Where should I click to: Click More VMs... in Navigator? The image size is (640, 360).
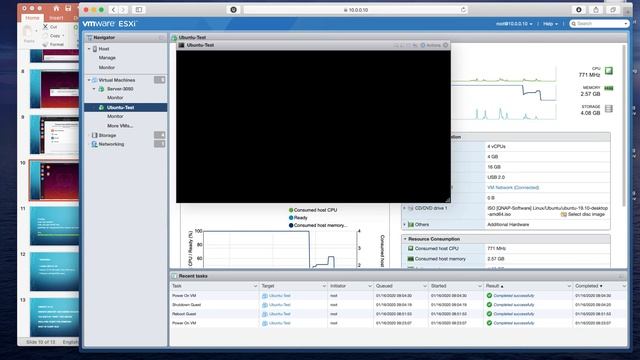point(120,126)
